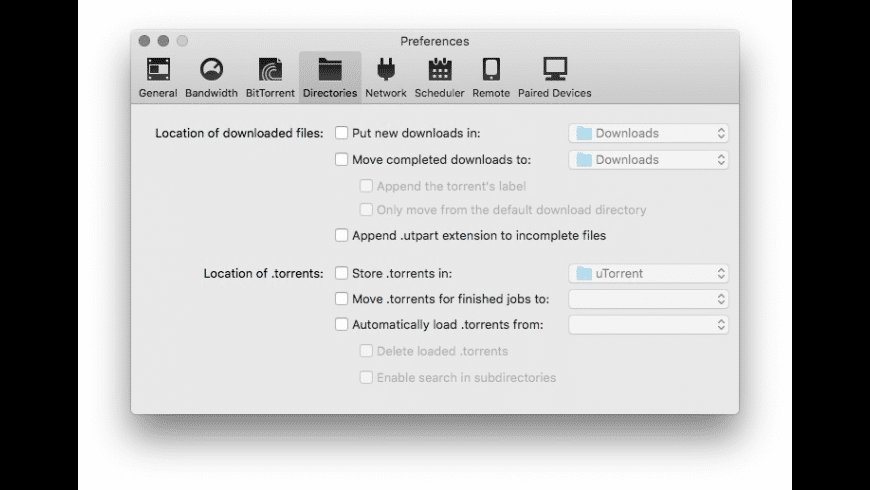The width and height of the screenshot is (870, 490).
Task: Open the finished jobs folder dropdown
Action: pyautogui.click(x=649, y=299)
